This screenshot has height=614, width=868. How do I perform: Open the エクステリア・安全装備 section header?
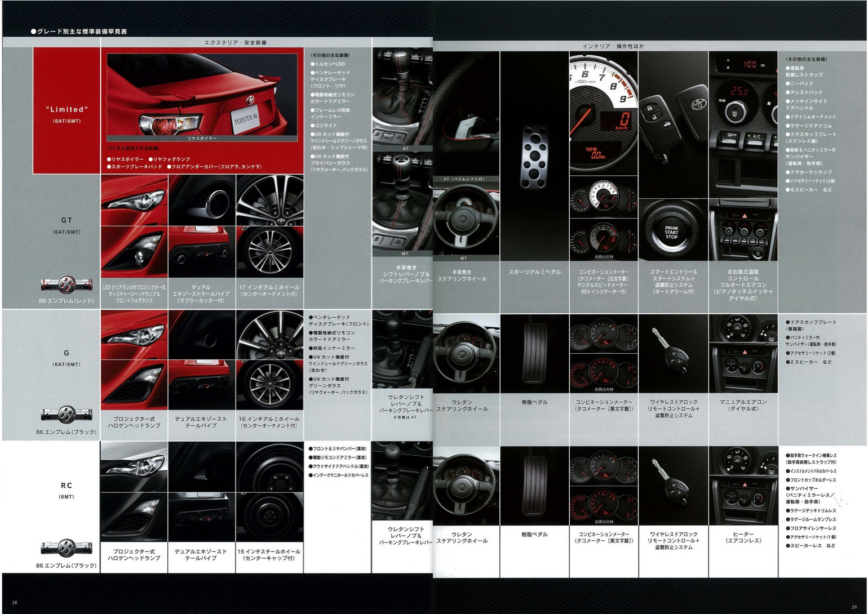235,42
